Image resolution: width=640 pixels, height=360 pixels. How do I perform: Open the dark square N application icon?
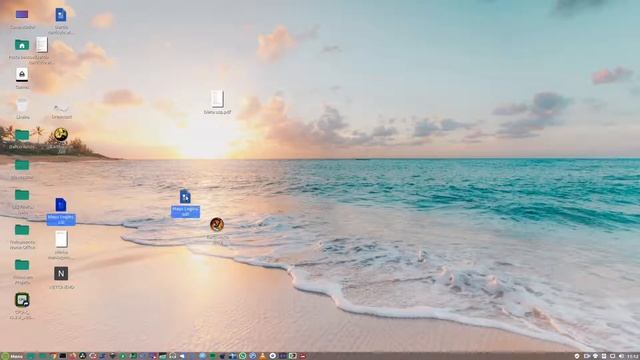tap(61, 273)
